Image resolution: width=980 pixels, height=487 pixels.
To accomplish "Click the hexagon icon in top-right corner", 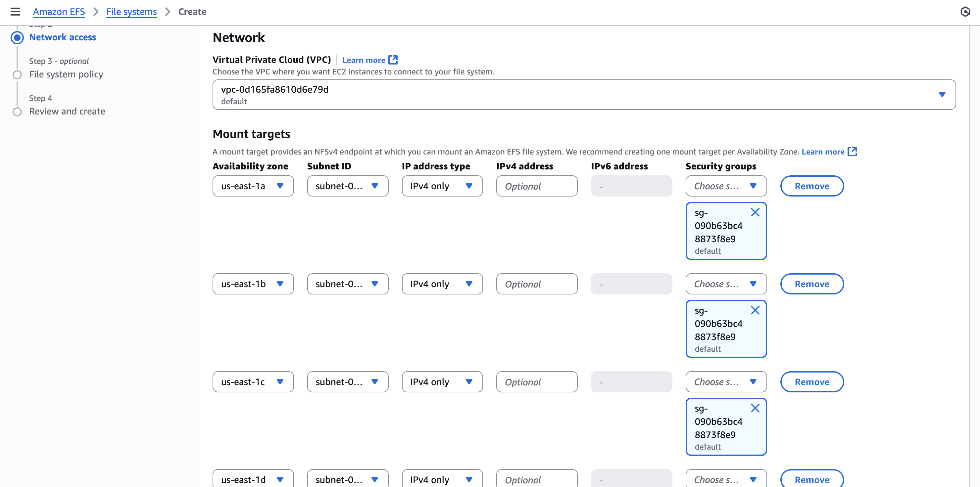I will point(965,12).
